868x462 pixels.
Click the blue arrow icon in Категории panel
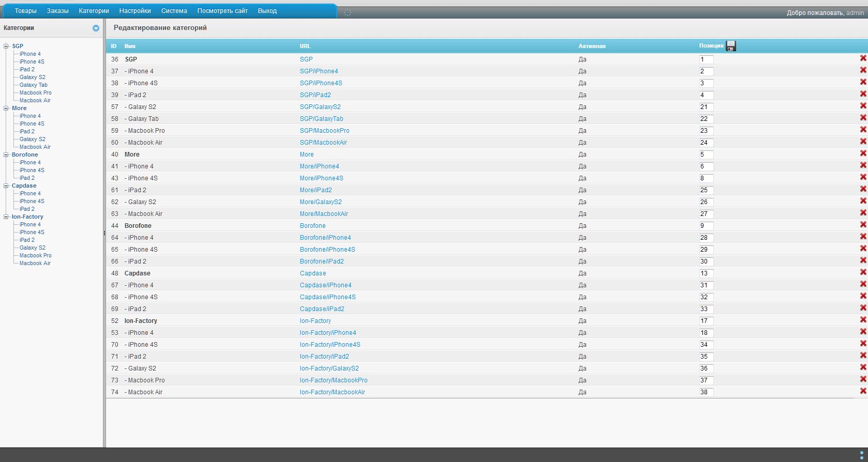click(x=96, y=28)
